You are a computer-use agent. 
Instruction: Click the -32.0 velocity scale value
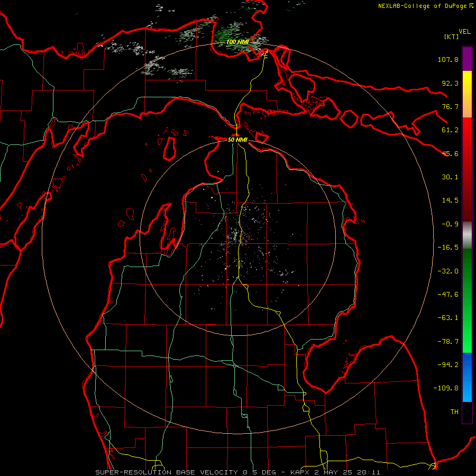click(448, 271)
